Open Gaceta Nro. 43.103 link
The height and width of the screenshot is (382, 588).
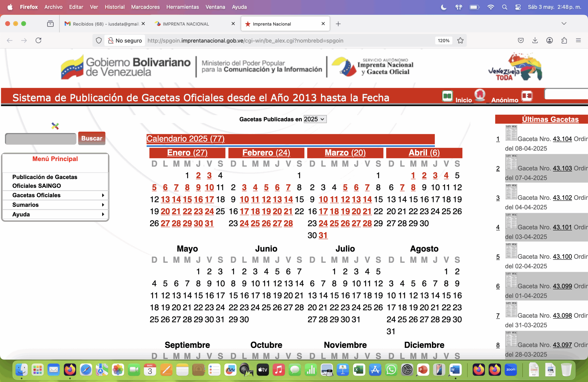click(562, 168)
